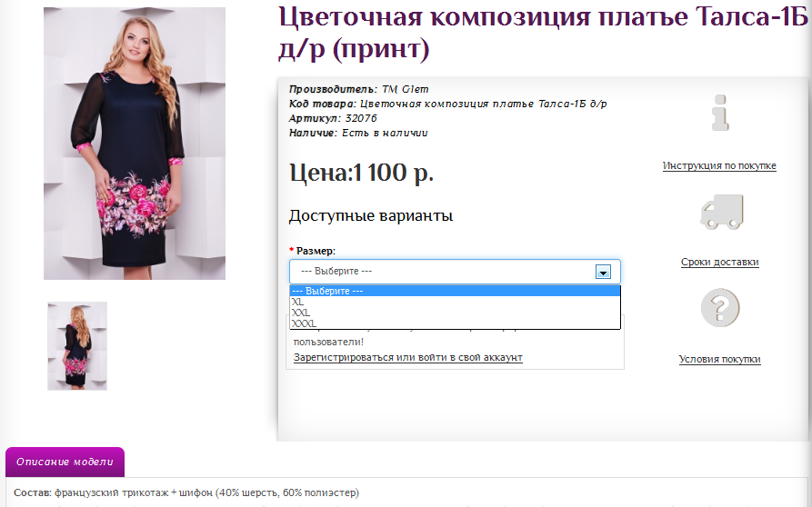
Task: Open the Условия покупки link
Action: (720, 359)
